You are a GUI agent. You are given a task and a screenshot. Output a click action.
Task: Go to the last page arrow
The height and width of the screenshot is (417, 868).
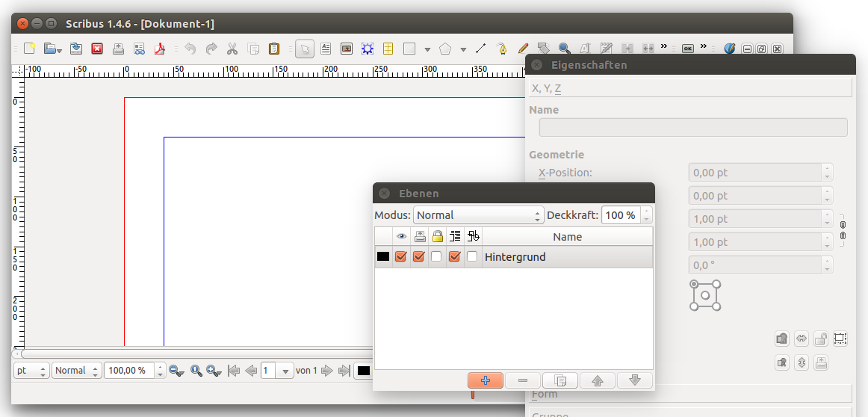coord(344,371)
